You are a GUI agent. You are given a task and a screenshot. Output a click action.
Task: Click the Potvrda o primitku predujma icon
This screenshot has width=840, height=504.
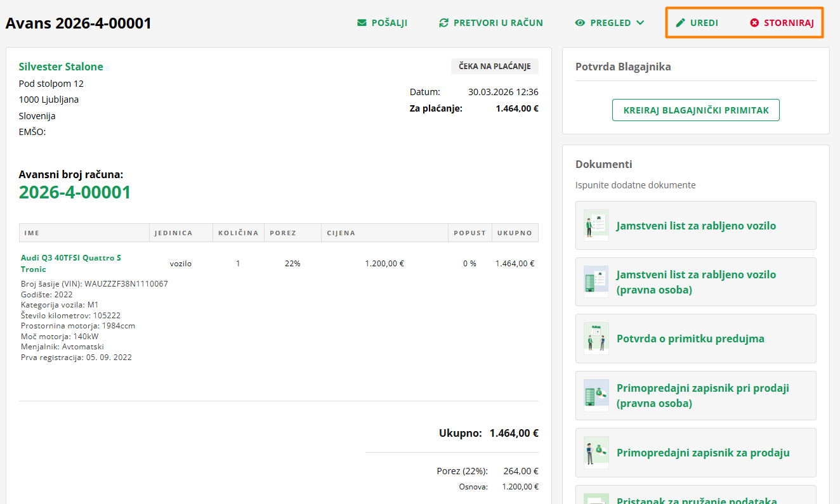pos(596,339)
